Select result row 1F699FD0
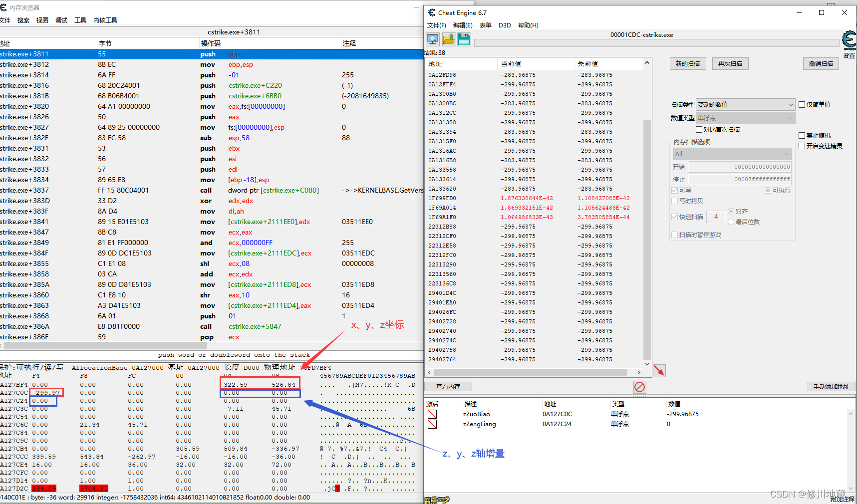 (534, 198)
